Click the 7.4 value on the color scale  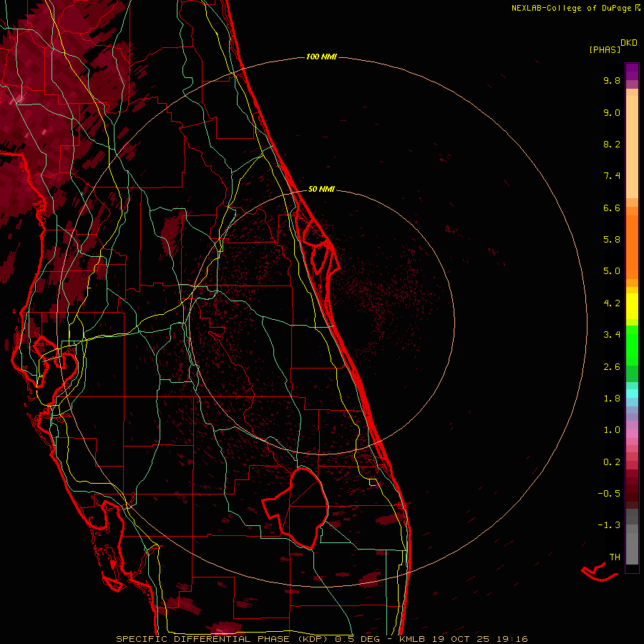tap(612, 176)
